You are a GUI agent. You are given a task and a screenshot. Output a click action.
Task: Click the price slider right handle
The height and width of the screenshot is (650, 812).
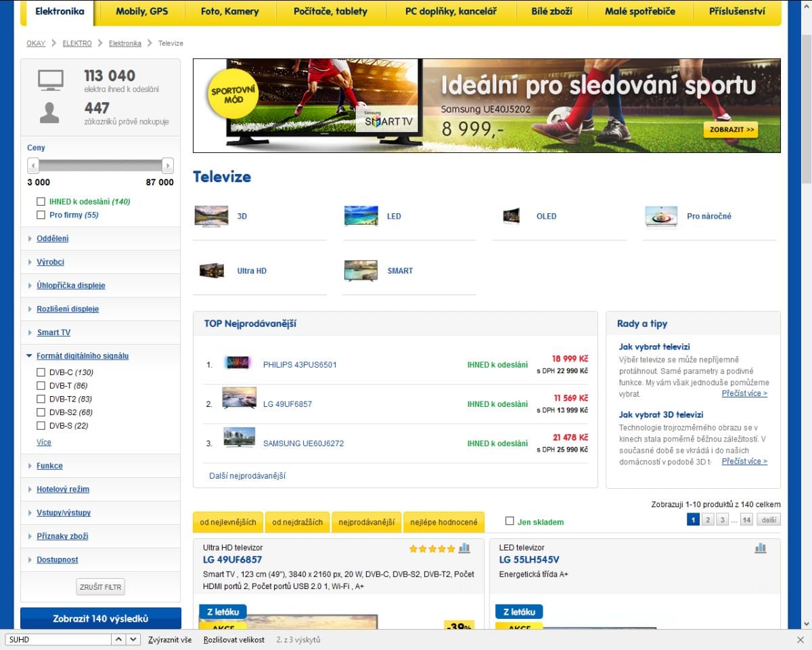(168, 165)
